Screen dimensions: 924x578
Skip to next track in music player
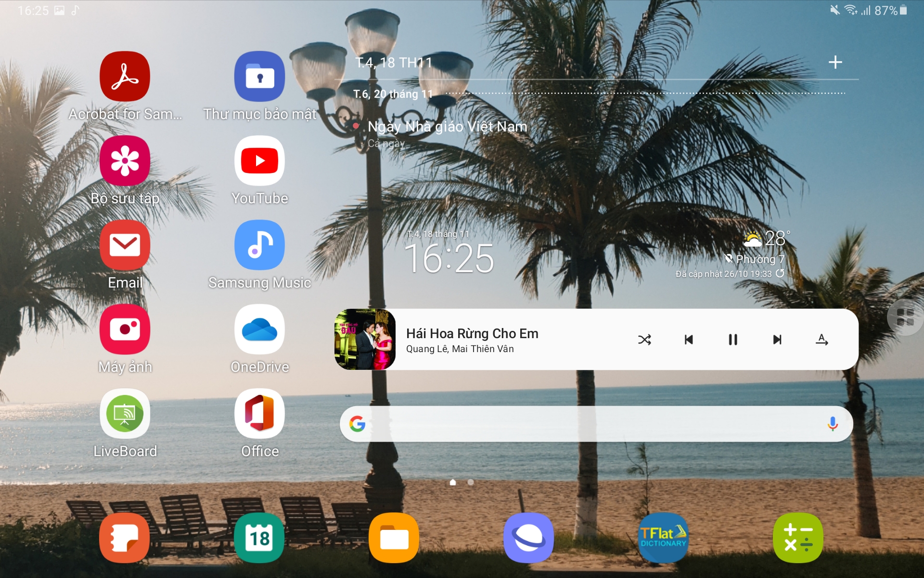[776, 339]
